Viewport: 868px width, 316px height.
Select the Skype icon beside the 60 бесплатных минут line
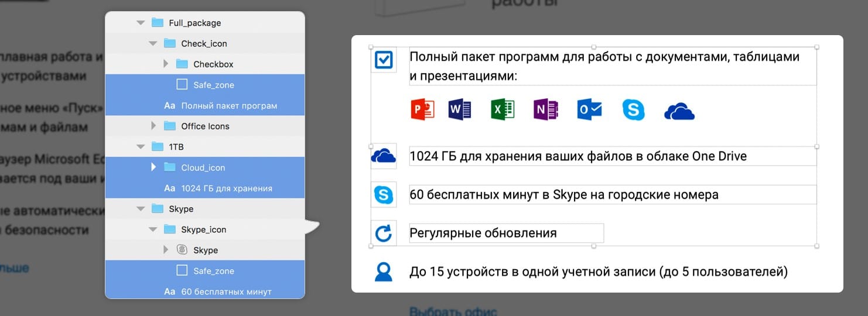(384, 195)
